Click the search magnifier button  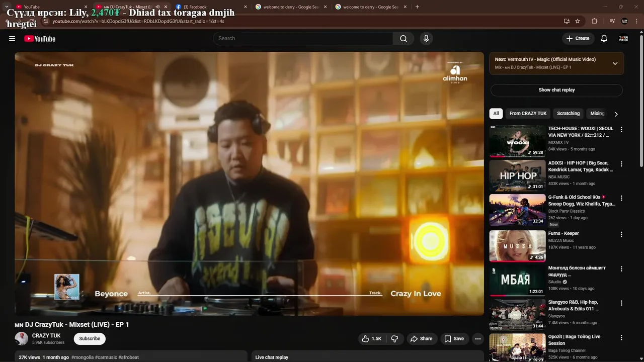point(404,39)
